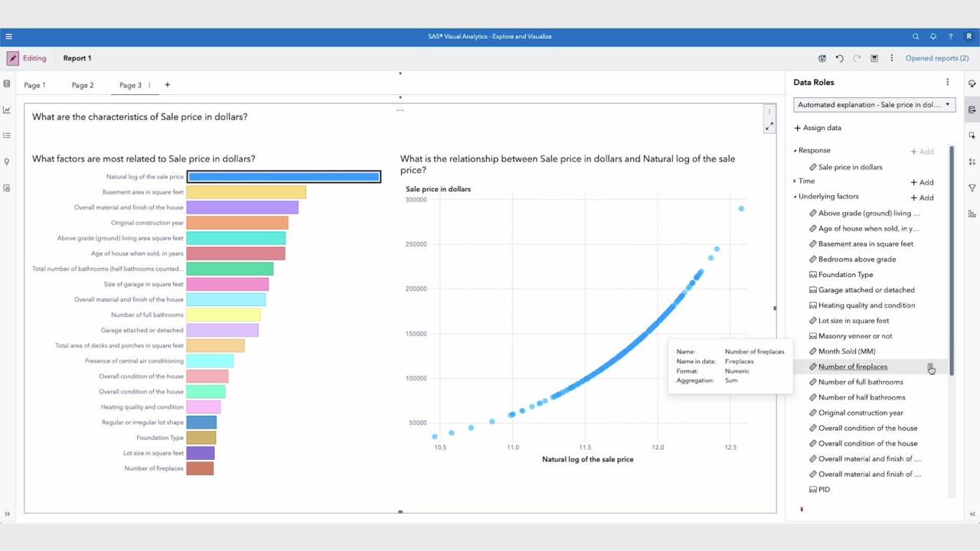The width and height of the screenshot is (980, 551).
Task: Open Data Roles panel options menu
Action: [x=947, y=82]
